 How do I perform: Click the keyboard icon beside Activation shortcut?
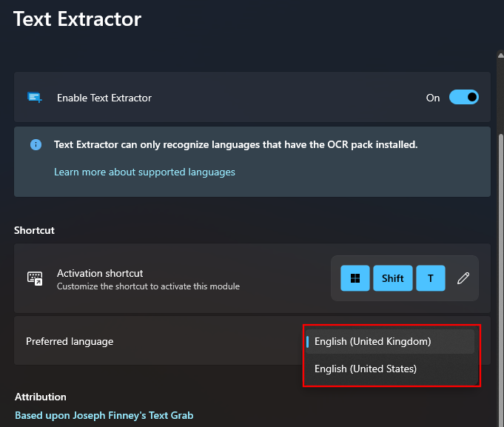pyautogui.click(x=35, y=278)
